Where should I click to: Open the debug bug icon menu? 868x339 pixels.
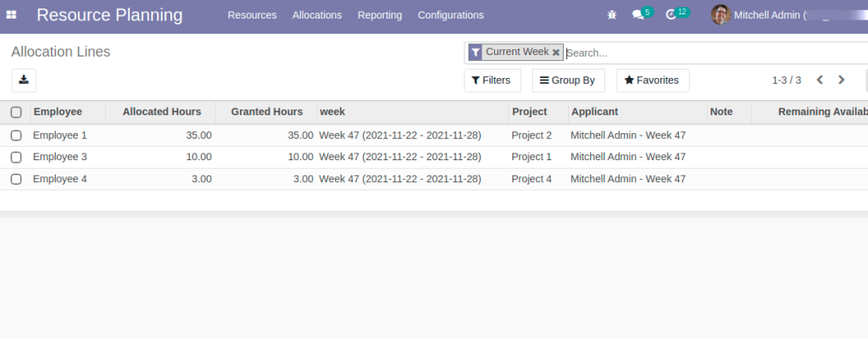click(612, 15)
